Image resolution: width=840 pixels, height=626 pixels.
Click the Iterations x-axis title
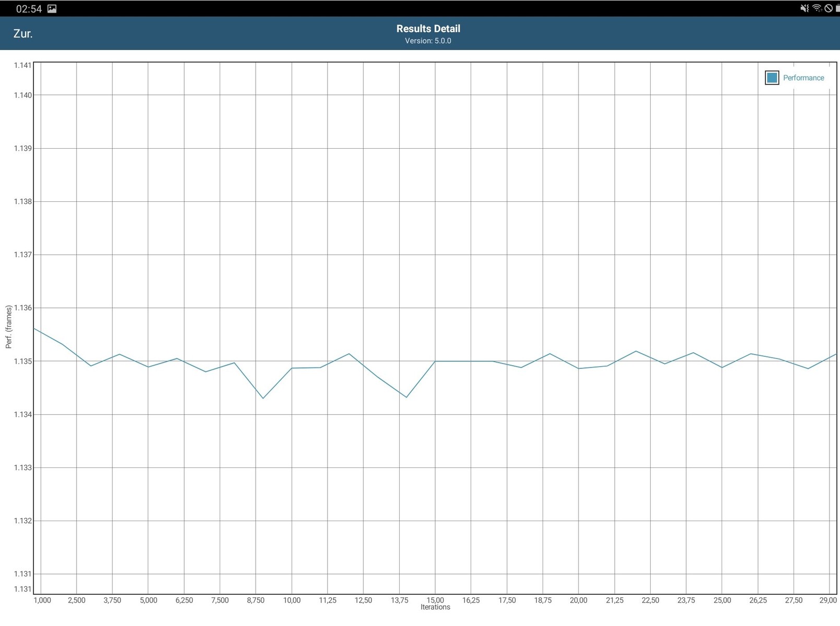pyautogui.click(x=435, y=607)
